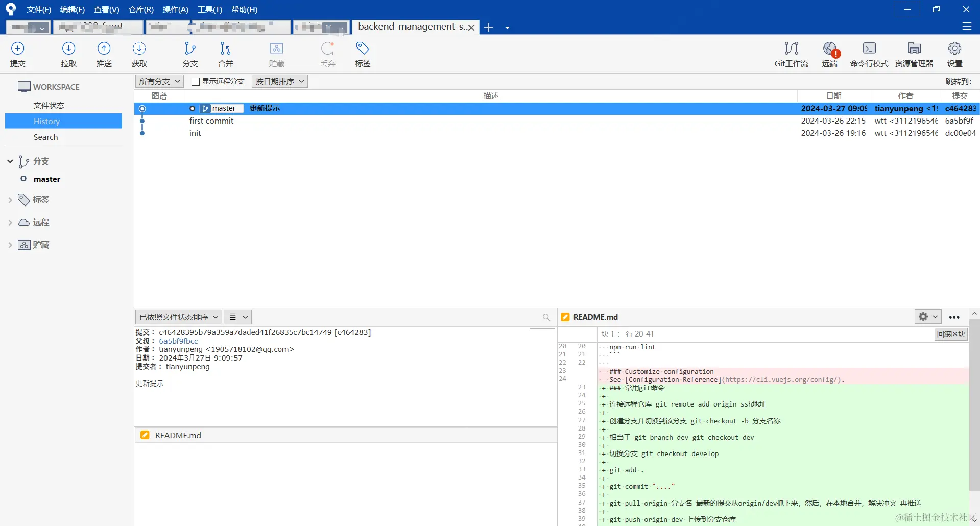The width and height of the screenshot is (980, 526).
Task: Click the README.md file icon in diff header
Action: click(565, 317)
